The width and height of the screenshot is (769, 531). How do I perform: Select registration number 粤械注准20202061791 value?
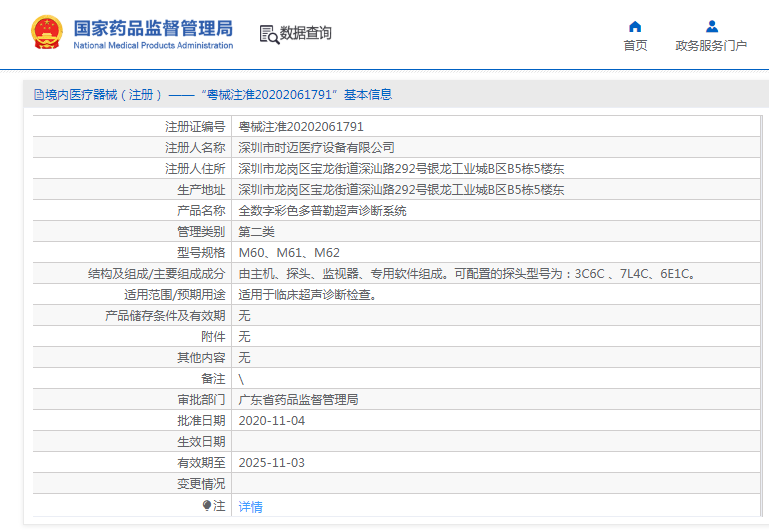(x=301, y=127)
